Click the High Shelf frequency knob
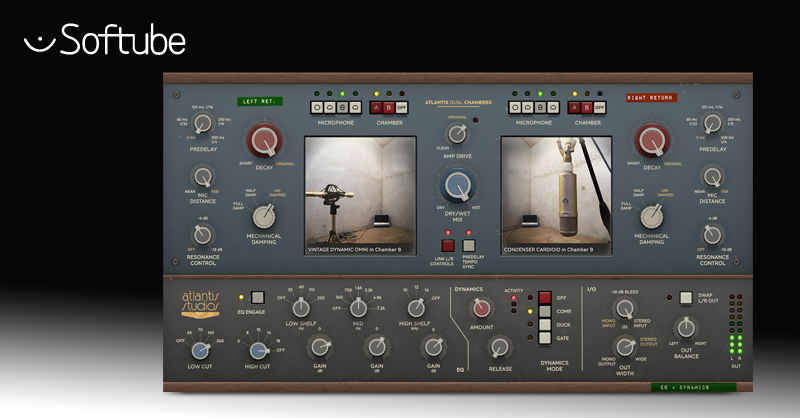 pyautogui.click(x=416, y=308)
